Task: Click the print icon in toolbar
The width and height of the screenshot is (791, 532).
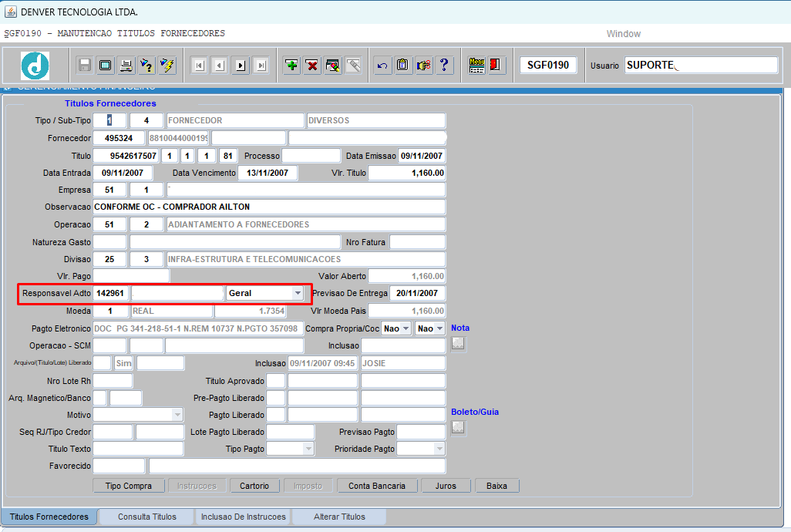Action: [126, 66]
